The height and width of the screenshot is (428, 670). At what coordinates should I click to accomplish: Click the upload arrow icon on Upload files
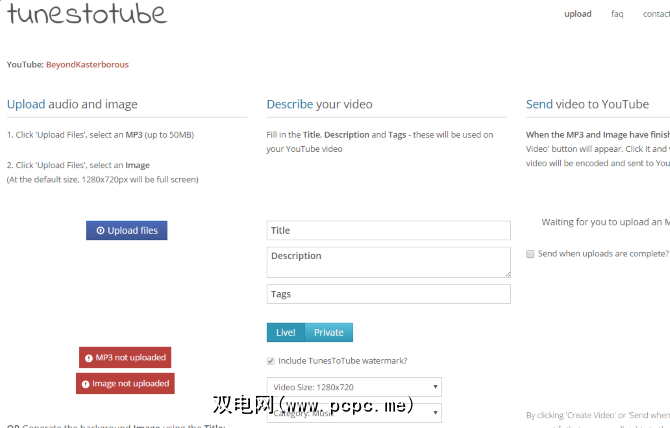coord(100,231)
